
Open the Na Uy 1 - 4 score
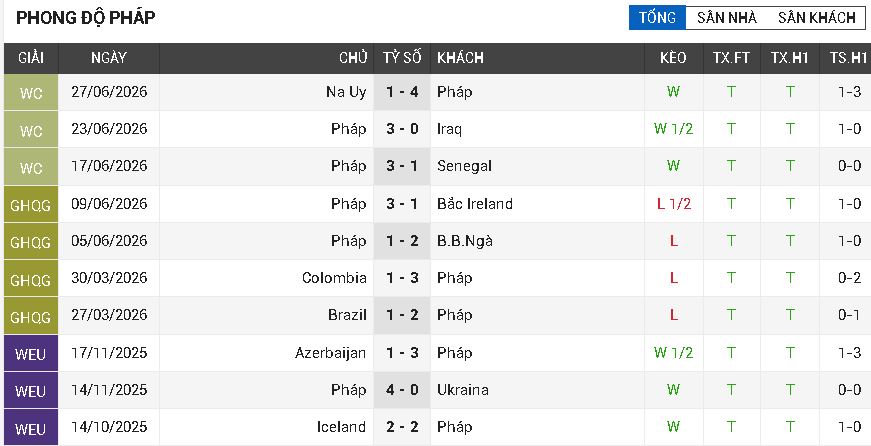(402, 92)
